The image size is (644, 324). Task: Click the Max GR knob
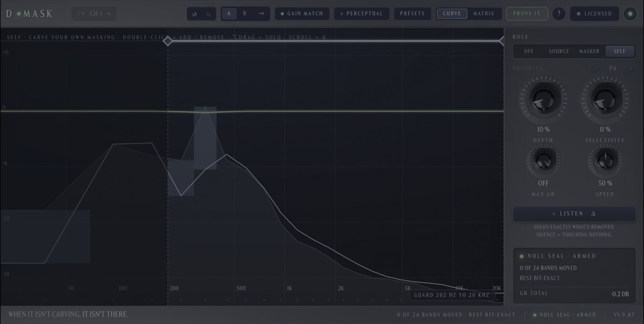pyautogui.click(x=543, y=161)
